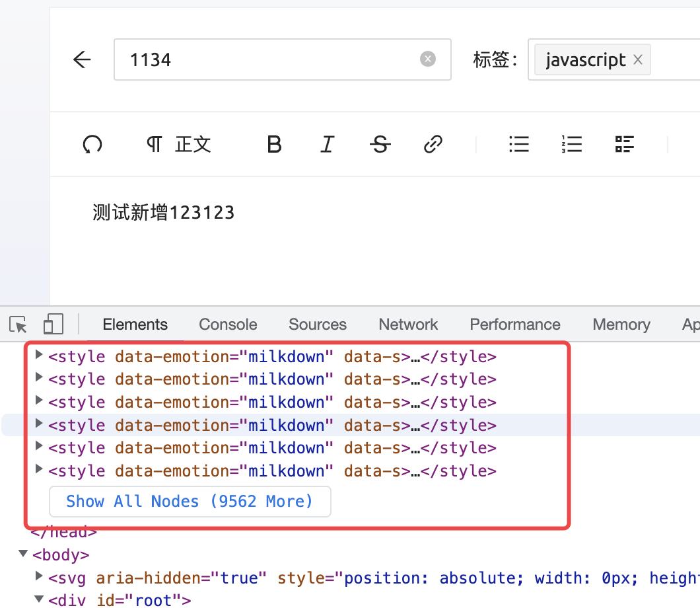The width and height of the screenshot is (700, 608).
Task: Toggle bold formatting
Action: [x=274, y=144]
